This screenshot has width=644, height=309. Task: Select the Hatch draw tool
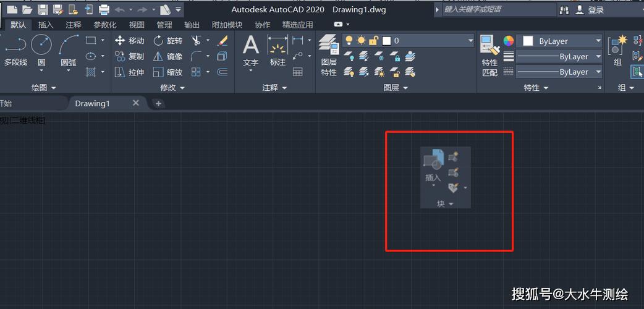click(91, 72)
